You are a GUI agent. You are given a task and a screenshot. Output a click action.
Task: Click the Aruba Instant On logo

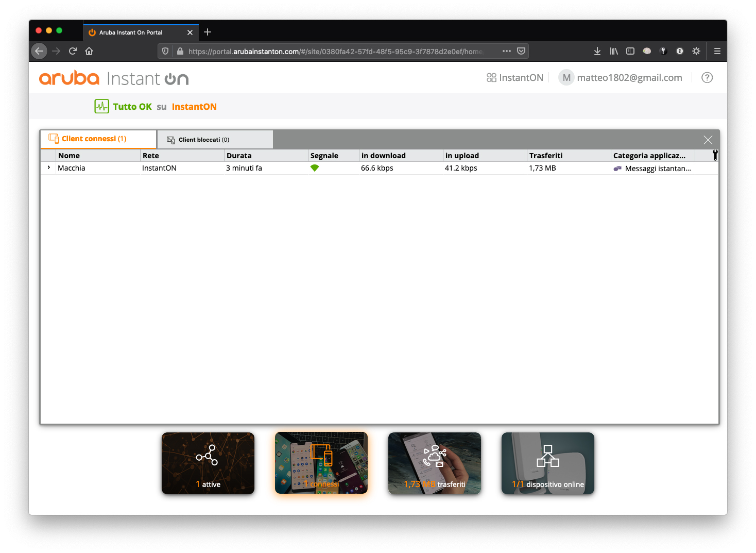click(114, 78)
